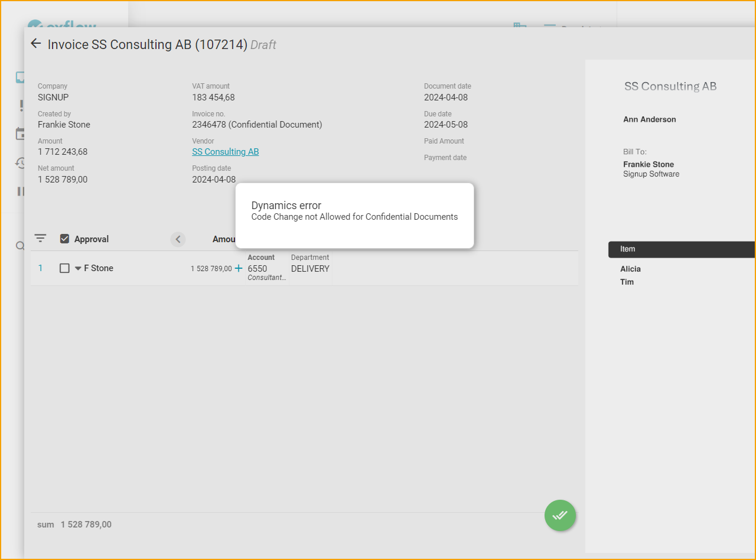Open the filter lines icon
Image resolution: width=756 pixels, height=560 pixels.
[40, 239]
